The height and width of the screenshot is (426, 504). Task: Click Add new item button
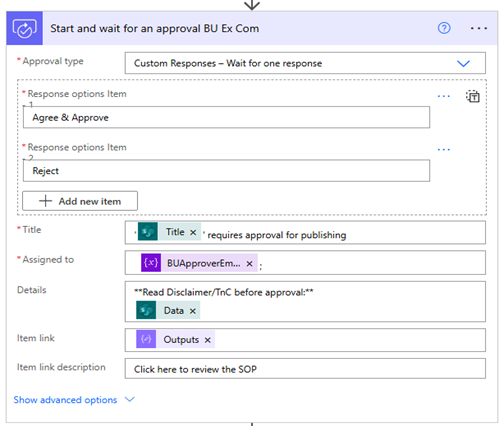(x=80, y=201)
